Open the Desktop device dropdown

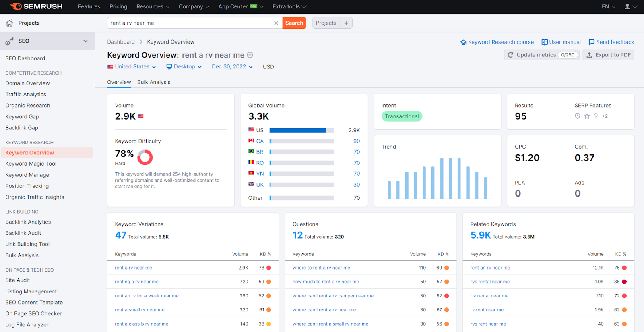tap(184, 67)
